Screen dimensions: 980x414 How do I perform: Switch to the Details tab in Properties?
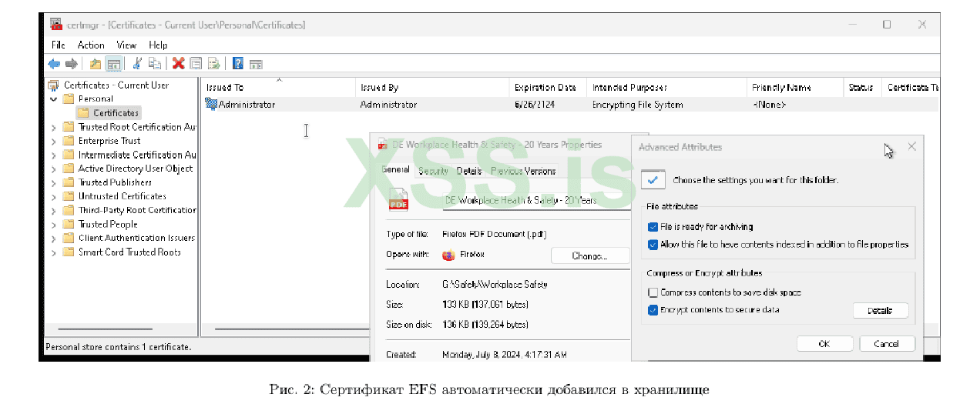[x=468, y=171]
